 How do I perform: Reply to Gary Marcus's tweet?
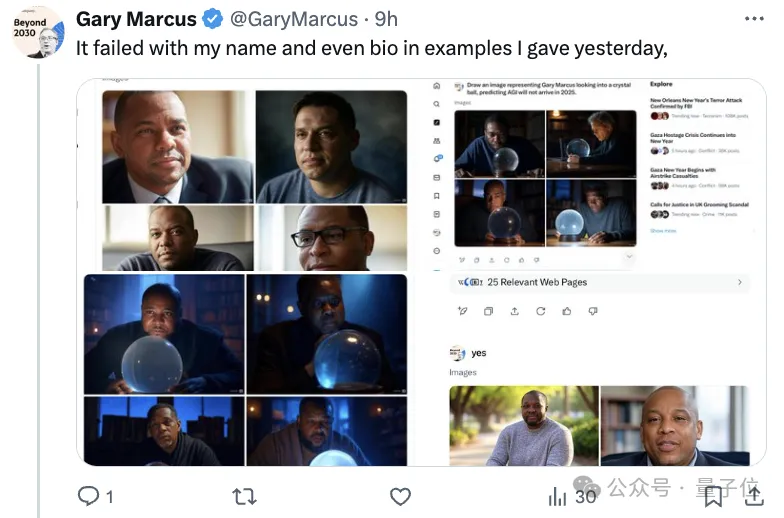coord(89,495)
